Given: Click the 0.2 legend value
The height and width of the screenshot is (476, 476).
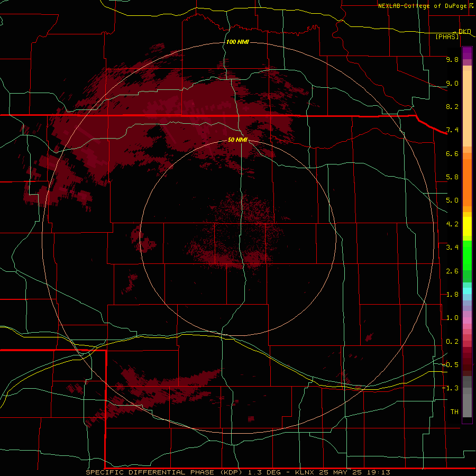Looking at the screenshot, I should (x=452, y=342).
